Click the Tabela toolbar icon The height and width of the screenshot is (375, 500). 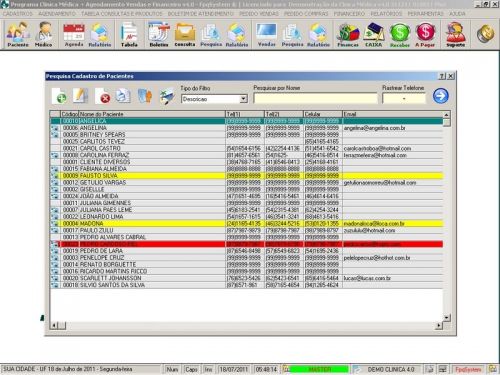[129, 34]
